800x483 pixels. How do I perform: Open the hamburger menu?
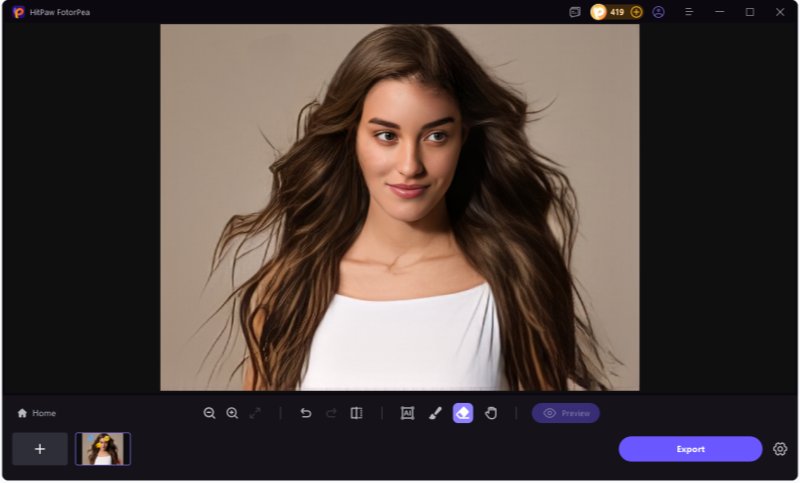(x=689, y=12)
